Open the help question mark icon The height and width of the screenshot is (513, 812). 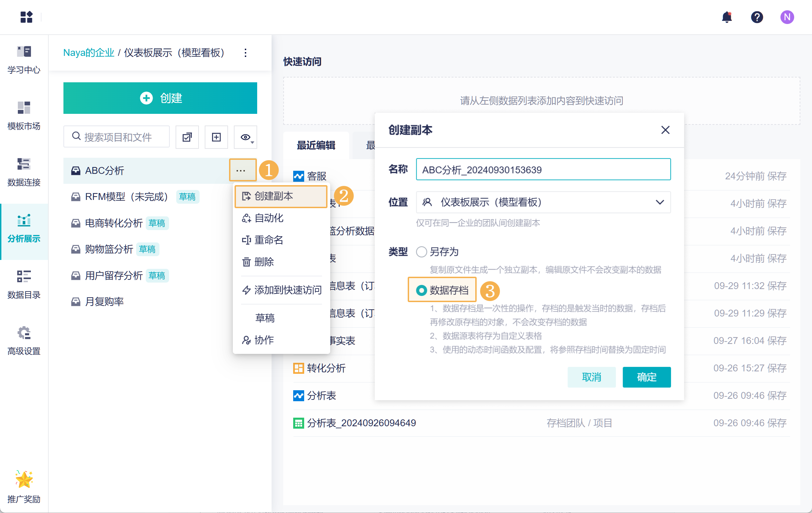point(757,17)
